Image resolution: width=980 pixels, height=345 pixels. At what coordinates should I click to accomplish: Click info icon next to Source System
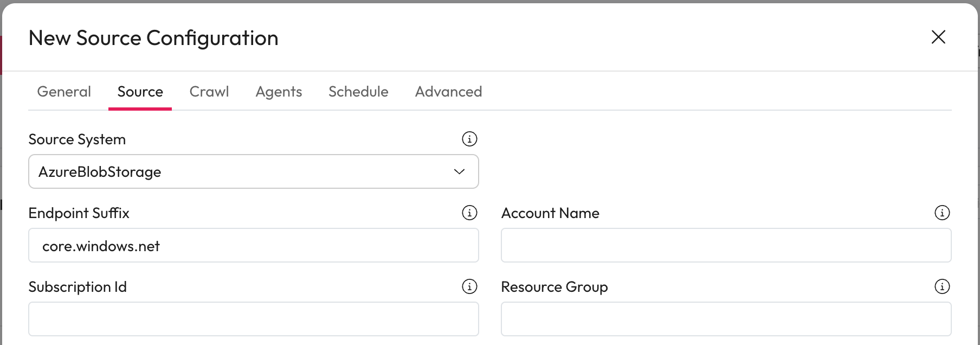pyautogui.click(x=469, y=139)
